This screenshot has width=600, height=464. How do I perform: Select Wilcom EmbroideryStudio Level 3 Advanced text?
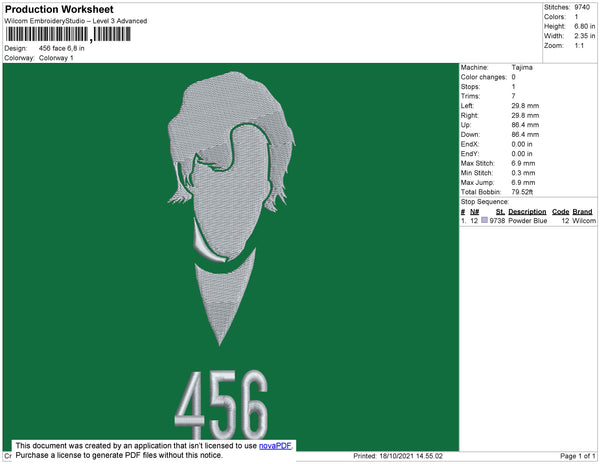[x=76, y=21]
